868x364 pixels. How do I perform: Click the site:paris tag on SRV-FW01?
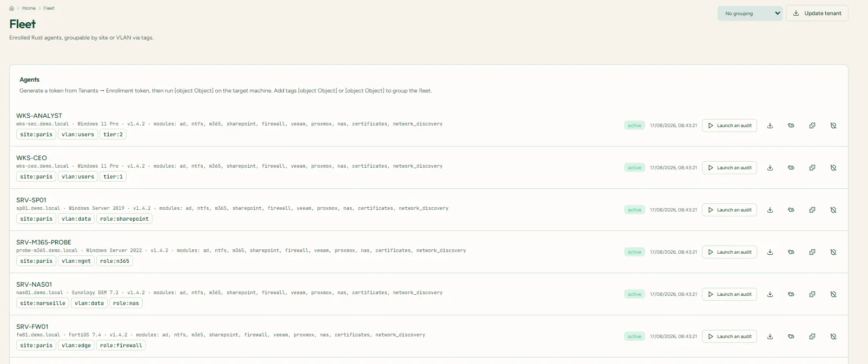(36, 346)
